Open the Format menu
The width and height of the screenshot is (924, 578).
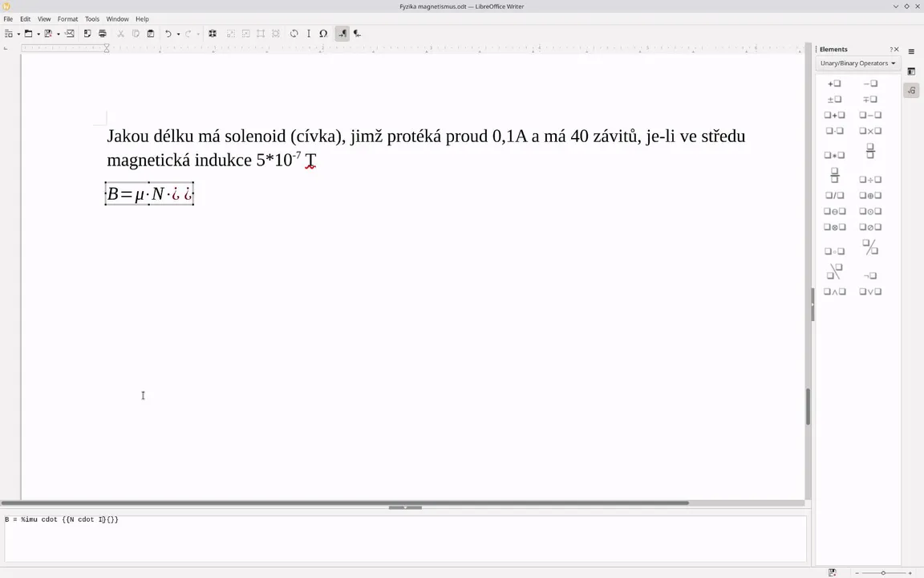pos(67,19)
